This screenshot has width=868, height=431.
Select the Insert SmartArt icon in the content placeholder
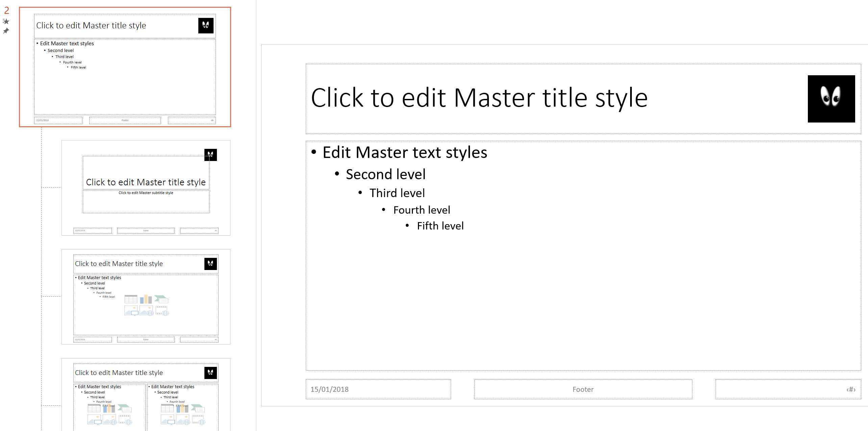(162, 299)
